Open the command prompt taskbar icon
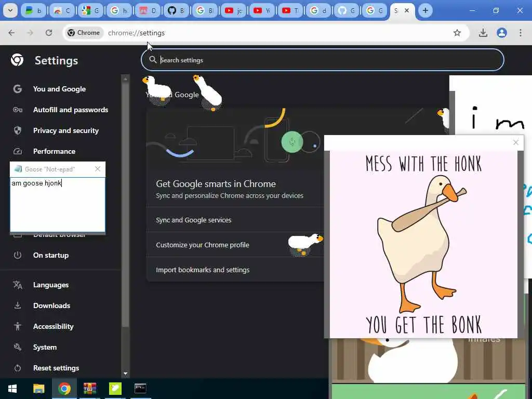 click(140, 389)
